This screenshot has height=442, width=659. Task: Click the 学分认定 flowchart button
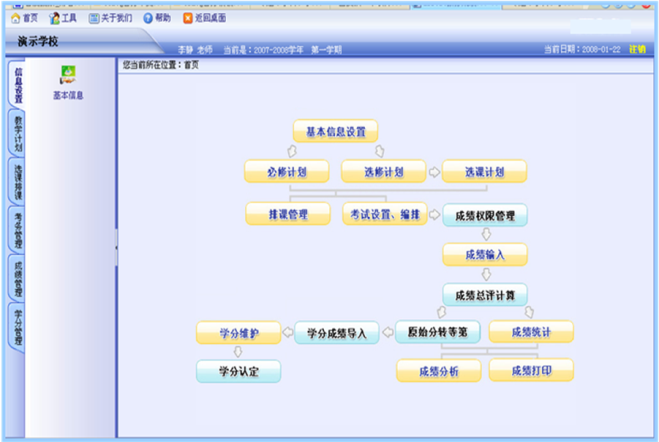[x=238, y=371]
